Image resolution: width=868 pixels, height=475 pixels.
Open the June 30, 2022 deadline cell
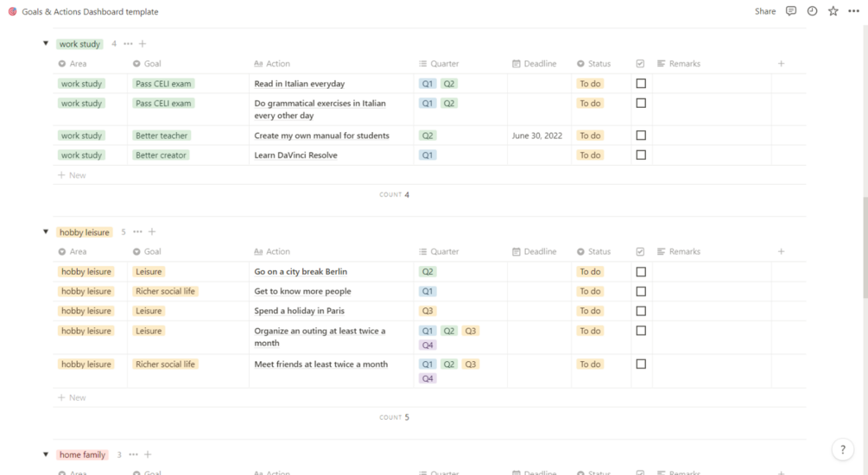point(537,136)
